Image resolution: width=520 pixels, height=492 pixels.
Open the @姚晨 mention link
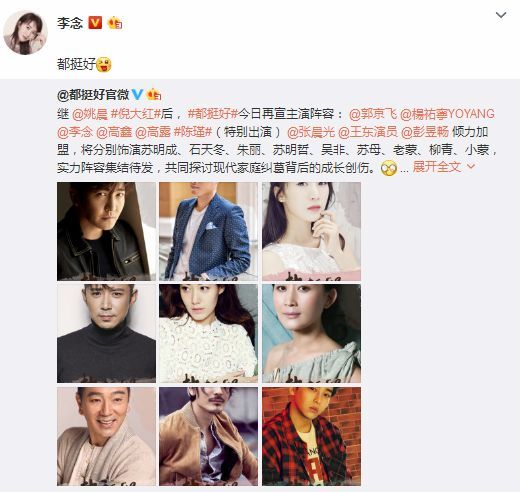pos(90,114)
